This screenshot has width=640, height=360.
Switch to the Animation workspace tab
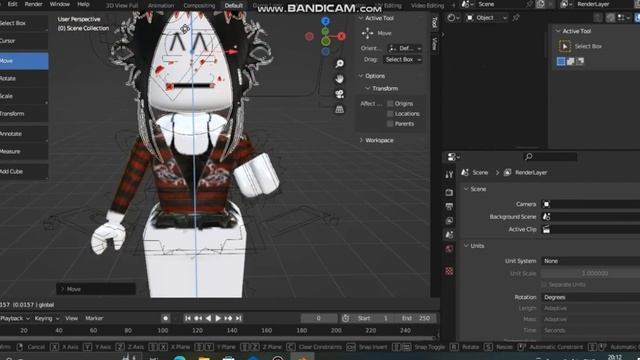pos(161,6)
